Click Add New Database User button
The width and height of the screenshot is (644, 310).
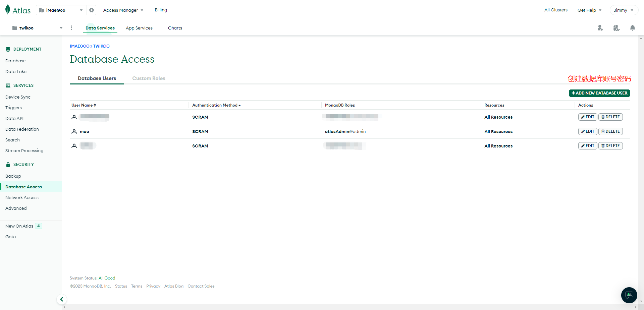pyautogui.click(x=599, y=93)
